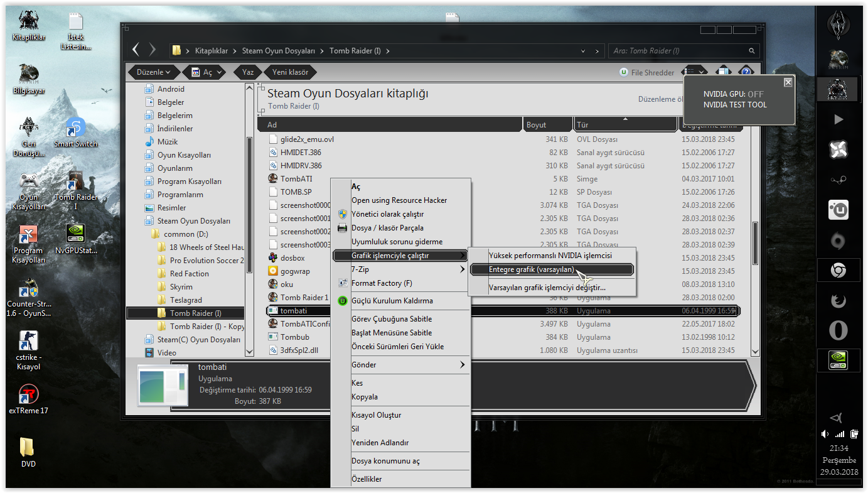
Task: Open the DVD folder on the desktop
Action: (28, 452)
